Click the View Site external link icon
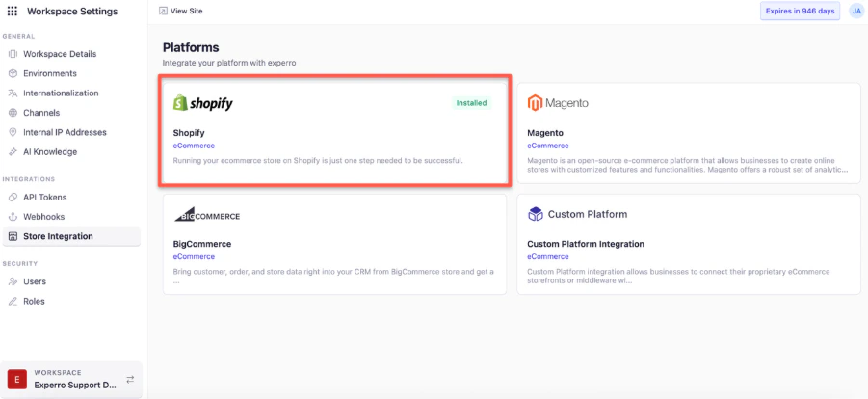 pos(163,11)
